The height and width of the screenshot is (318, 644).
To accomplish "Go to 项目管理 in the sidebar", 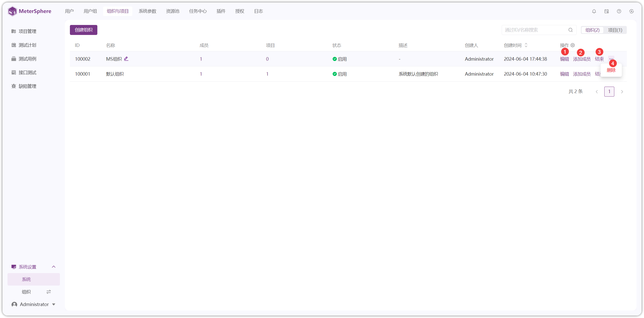I will [x=24, y=31].
